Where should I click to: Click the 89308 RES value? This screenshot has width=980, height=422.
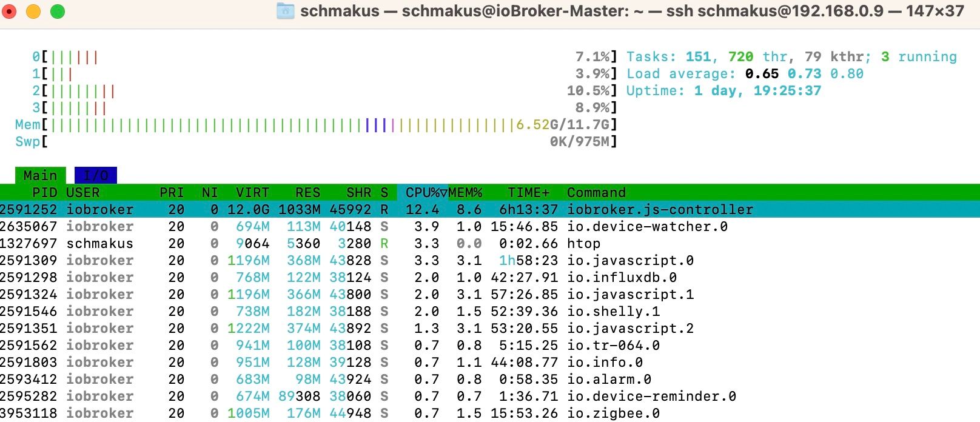coord(300,396)
